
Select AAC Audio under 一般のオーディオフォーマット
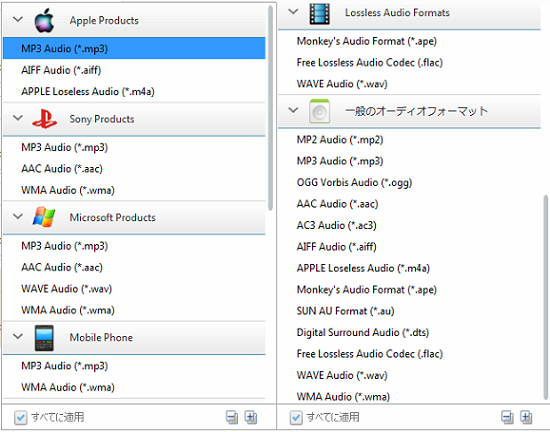pyautogui.click(x=409, y=204)
